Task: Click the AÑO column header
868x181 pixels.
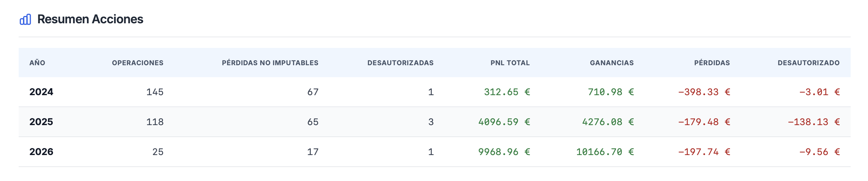Action: (x=37, y=63)
